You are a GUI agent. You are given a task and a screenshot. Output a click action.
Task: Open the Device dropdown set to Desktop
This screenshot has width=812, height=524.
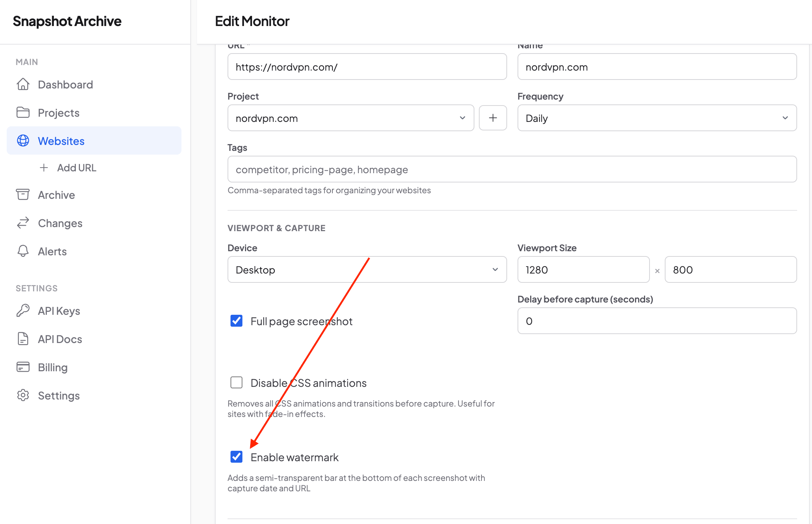[367, 269]
